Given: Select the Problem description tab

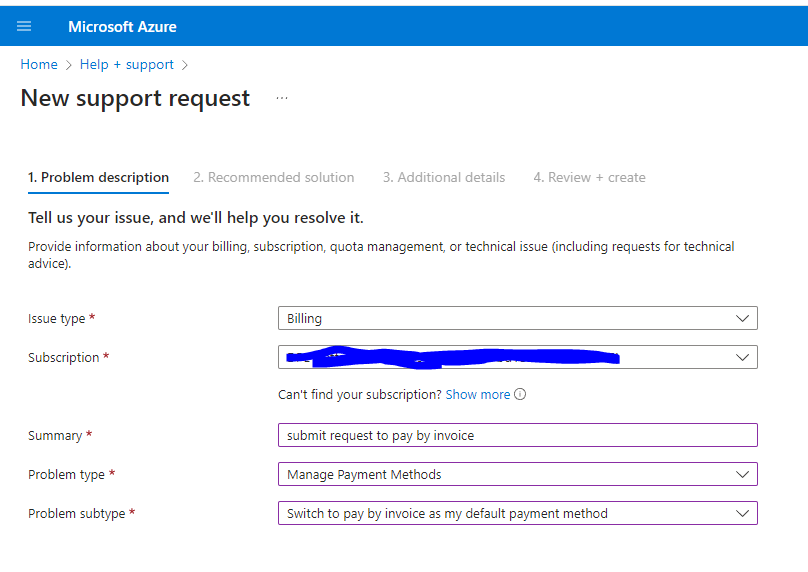Looking at the screenshot, I should 98,177.
